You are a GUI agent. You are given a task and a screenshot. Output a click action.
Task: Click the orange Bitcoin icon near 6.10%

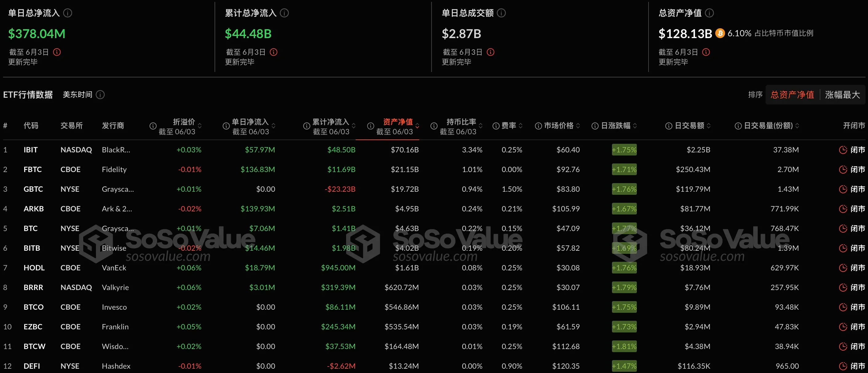pos(720,33)
